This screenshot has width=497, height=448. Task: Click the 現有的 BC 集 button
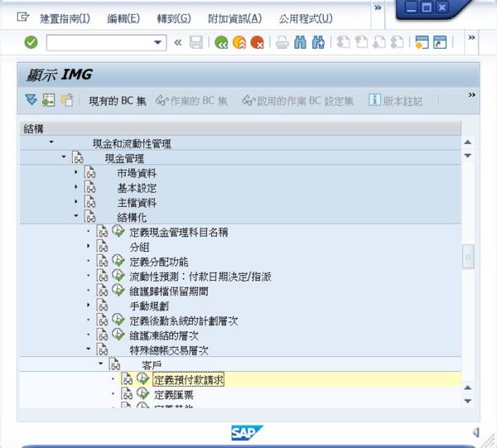pos(117,101)
